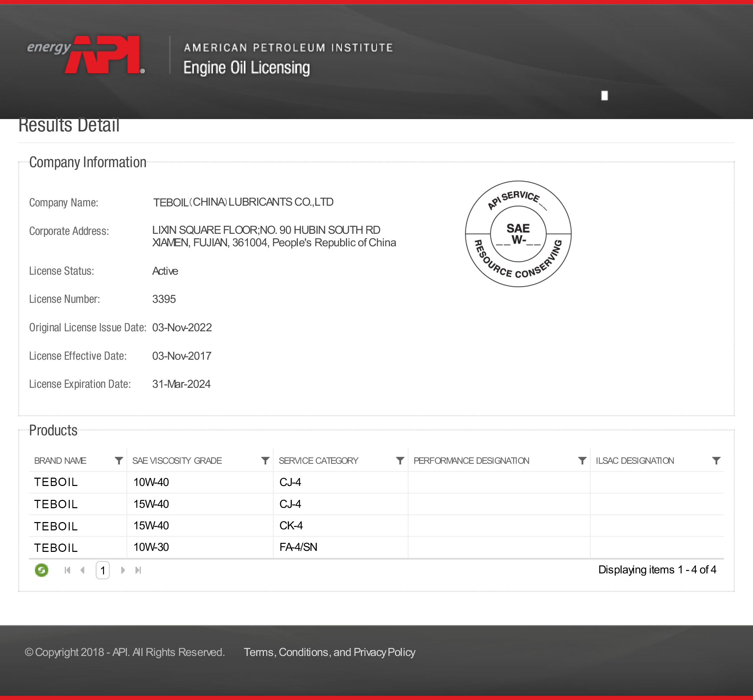Refresh the products grid
The image size is (753, 700).
coord(42,570)
